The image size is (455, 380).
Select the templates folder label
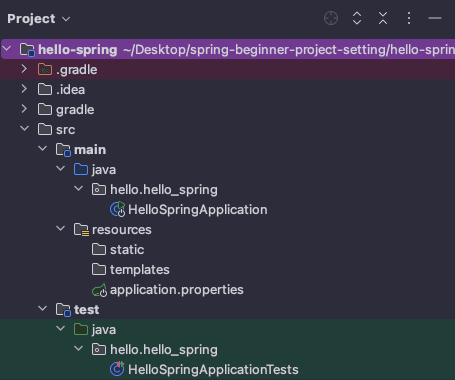click(x=140, y=270)
